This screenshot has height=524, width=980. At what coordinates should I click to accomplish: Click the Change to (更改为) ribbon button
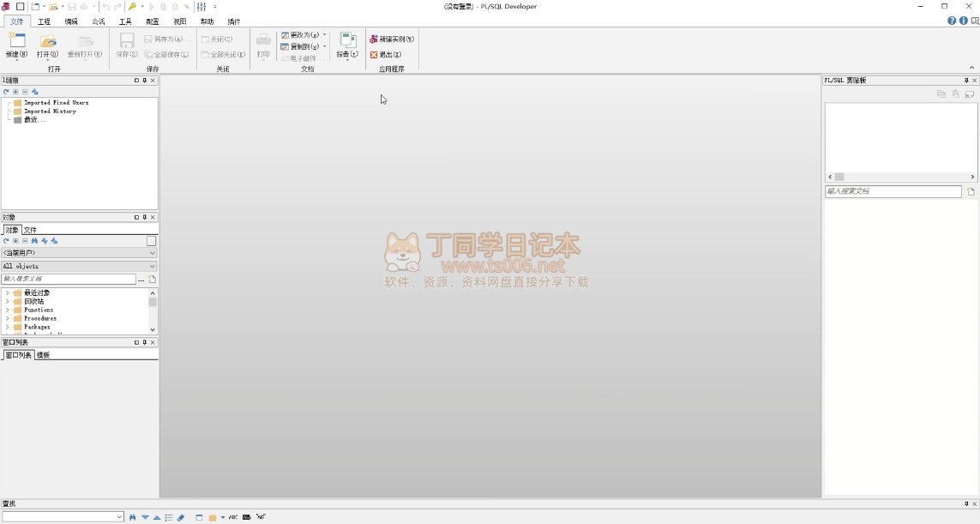(300, 35)
